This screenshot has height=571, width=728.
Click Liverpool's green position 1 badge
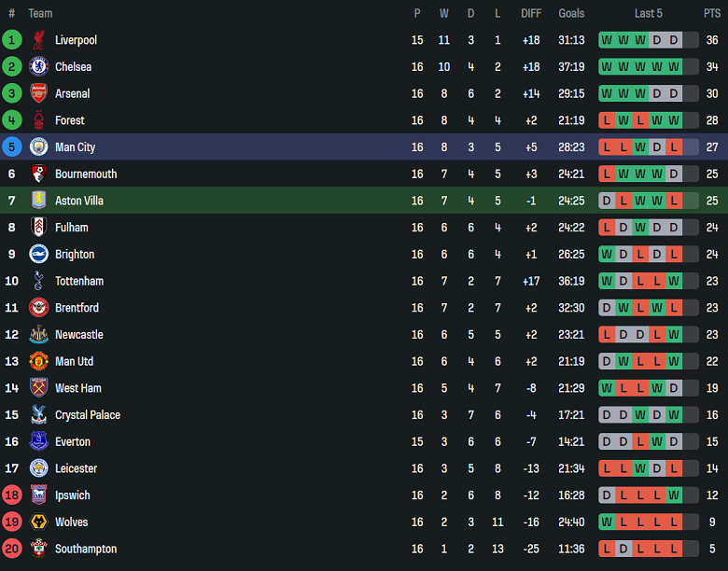tap(12, 40)
